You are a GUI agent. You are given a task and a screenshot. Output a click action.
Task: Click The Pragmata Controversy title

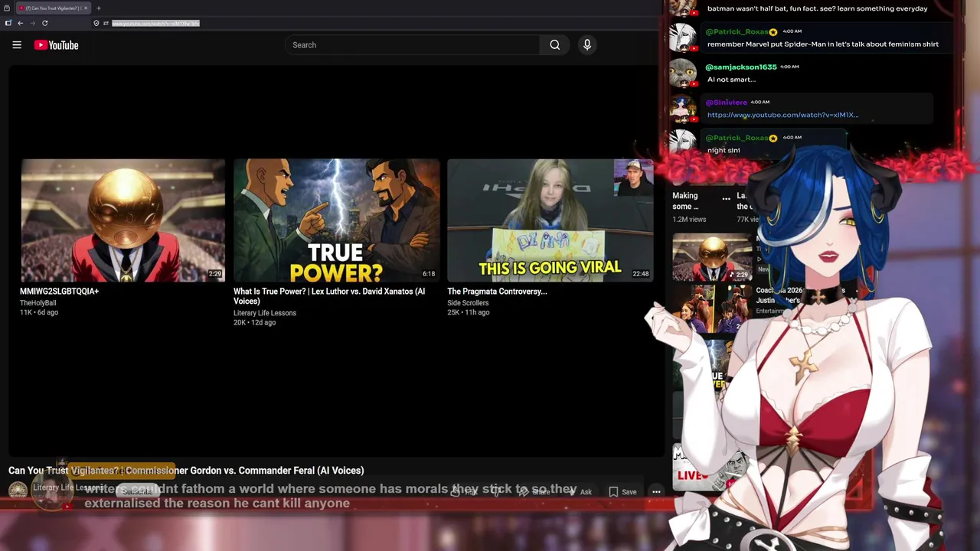tap(497, 292)
